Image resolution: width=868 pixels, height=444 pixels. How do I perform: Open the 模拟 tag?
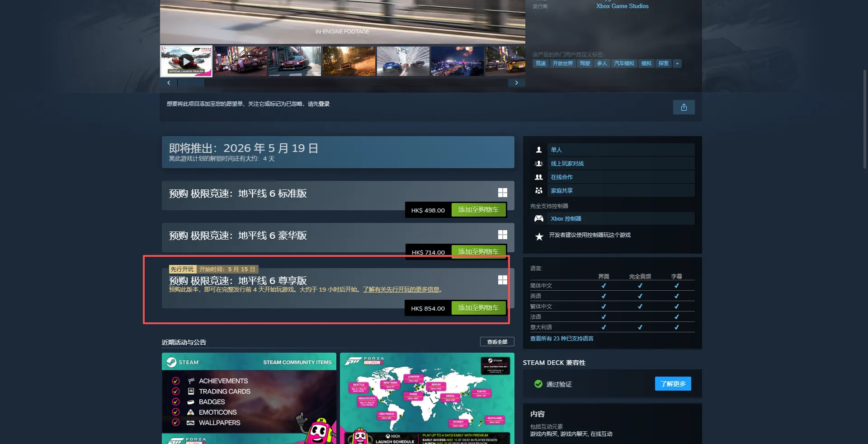pos(646,63)
